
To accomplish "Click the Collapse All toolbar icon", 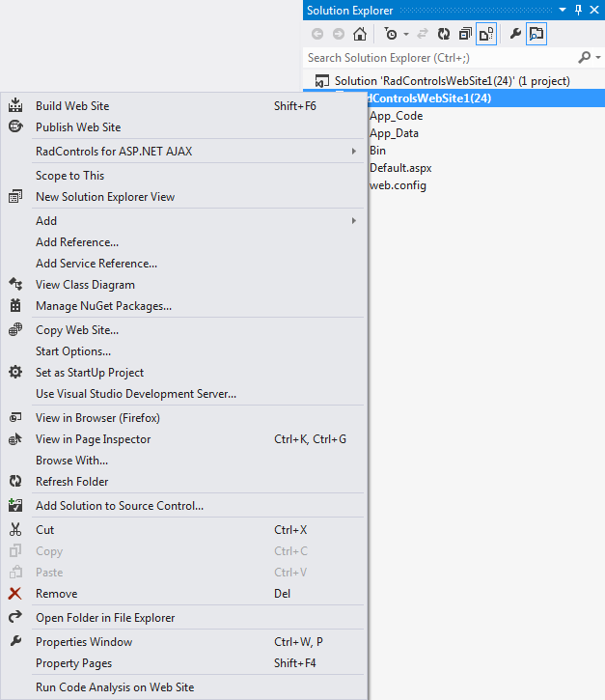I will point(465,34).
